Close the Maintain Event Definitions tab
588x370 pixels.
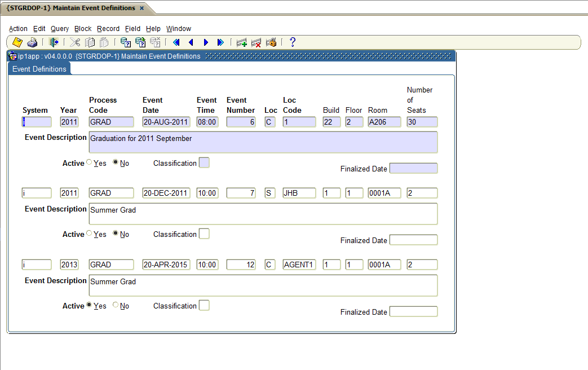pyautogui.click(x=142, y=8)
